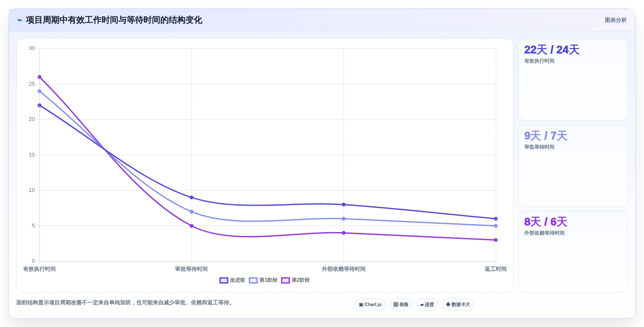
Task: Click the 改进前 point at 返工时间 (6)
Action: 496,219
